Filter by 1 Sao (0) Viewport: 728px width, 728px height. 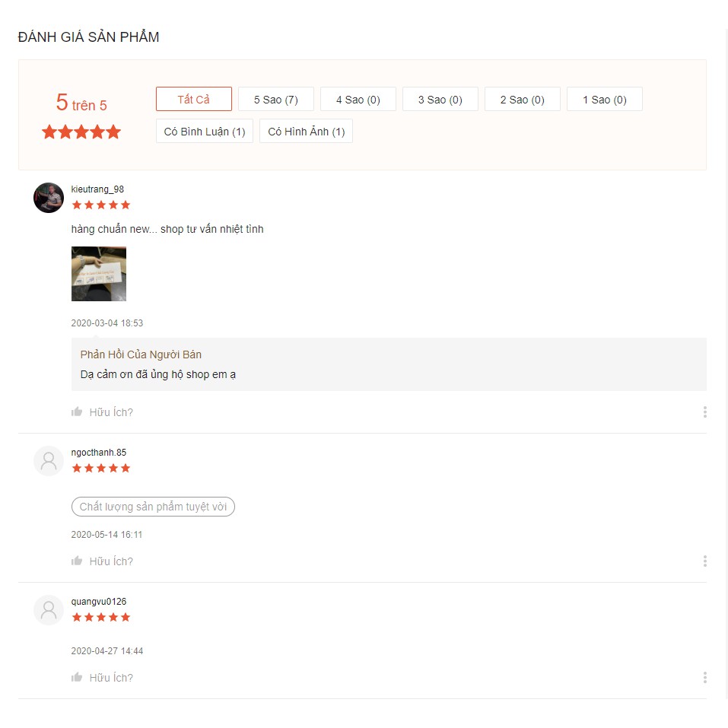[604, 100]
